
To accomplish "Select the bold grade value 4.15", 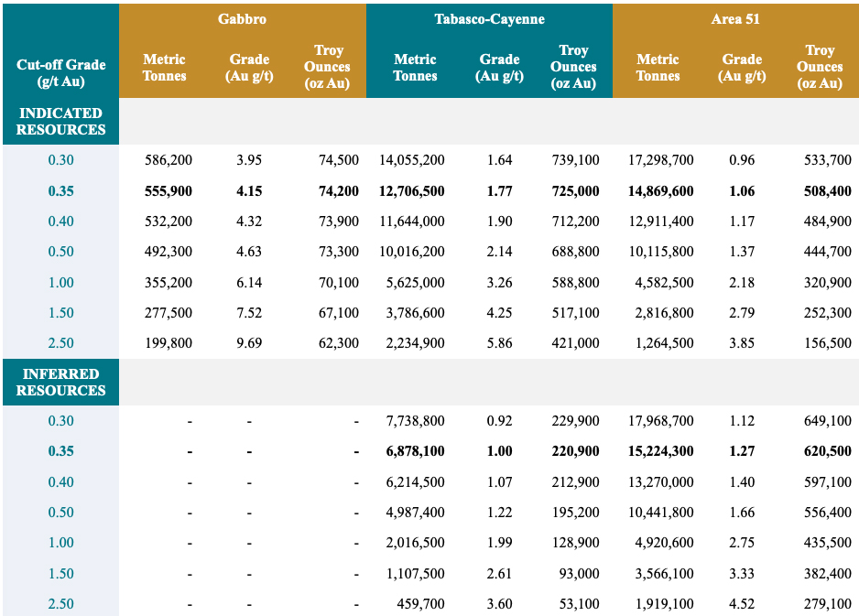I will click(x=249, y=191).
